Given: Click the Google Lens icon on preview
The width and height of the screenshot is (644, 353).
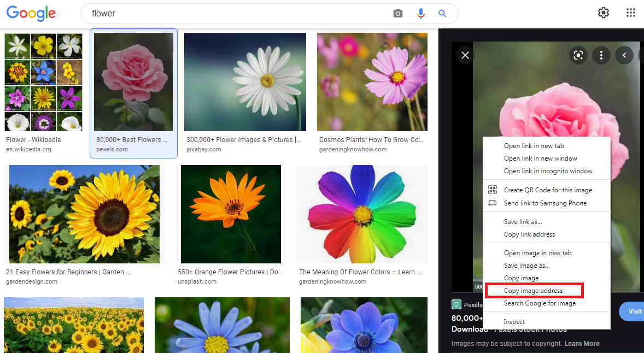Looking at the screenshot, I should click(578, 55).
